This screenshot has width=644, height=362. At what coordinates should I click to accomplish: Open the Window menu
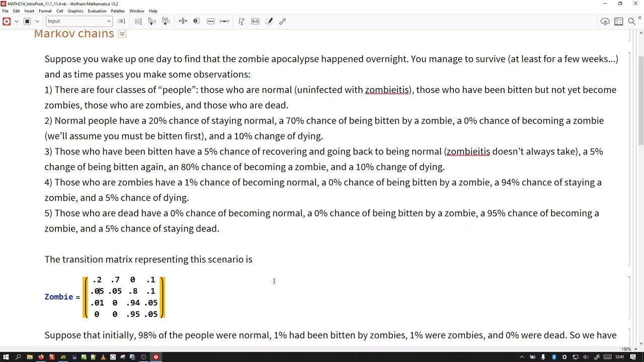tap(136, 11)
